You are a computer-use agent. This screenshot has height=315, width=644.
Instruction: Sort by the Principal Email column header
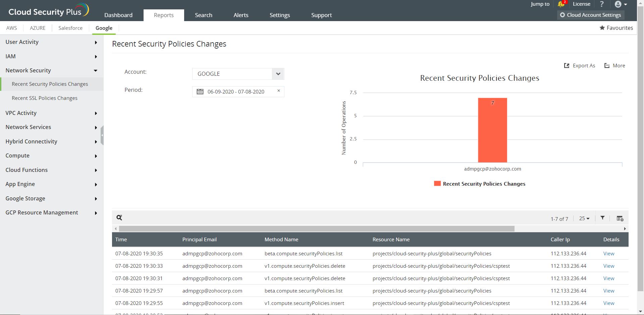(200, 240)
